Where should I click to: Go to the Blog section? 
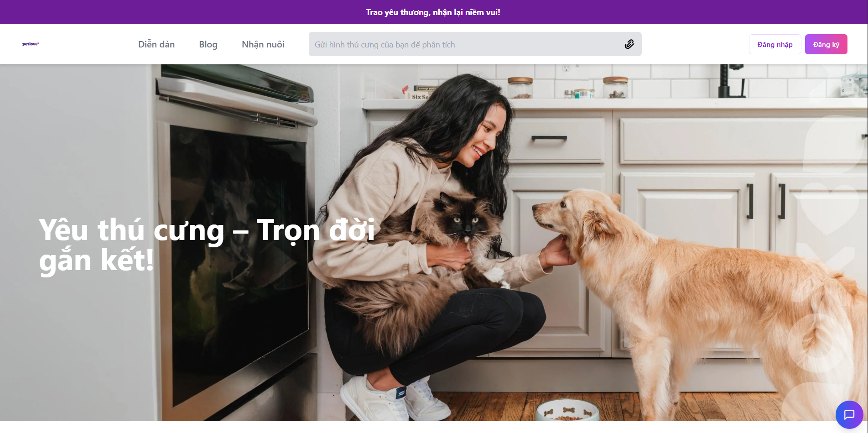point(208,44)
